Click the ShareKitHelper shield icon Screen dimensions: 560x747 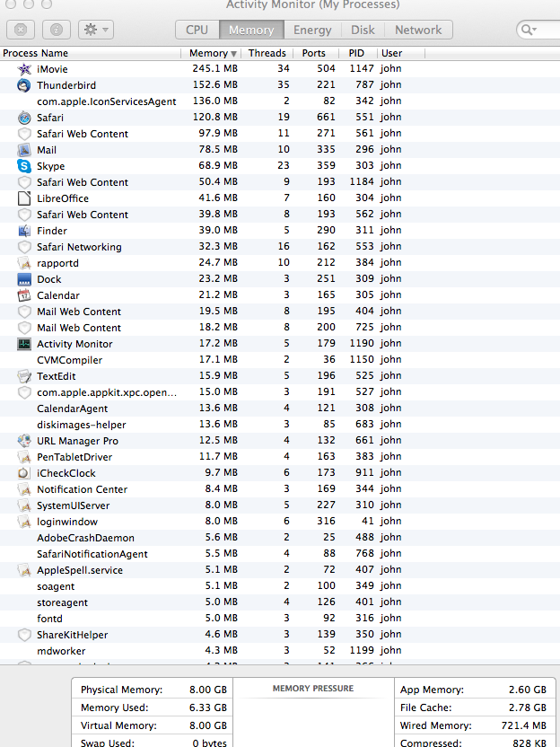tap(24, 635)
